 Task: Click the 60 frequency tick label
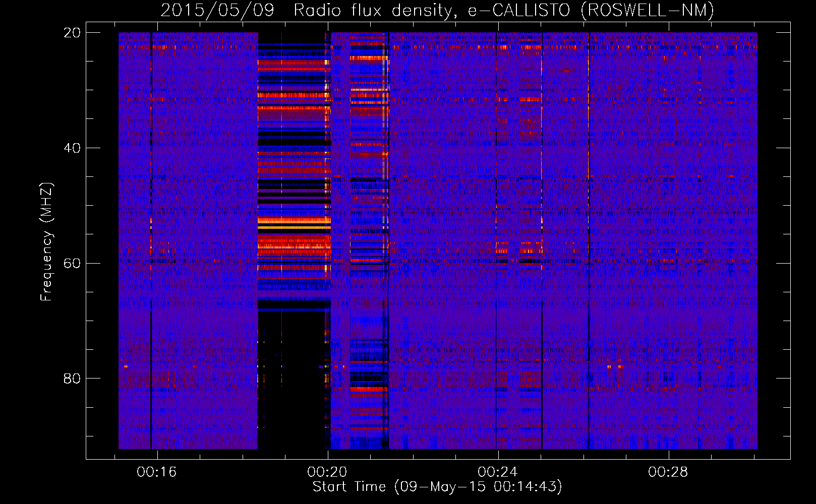[x=72, y=263]
